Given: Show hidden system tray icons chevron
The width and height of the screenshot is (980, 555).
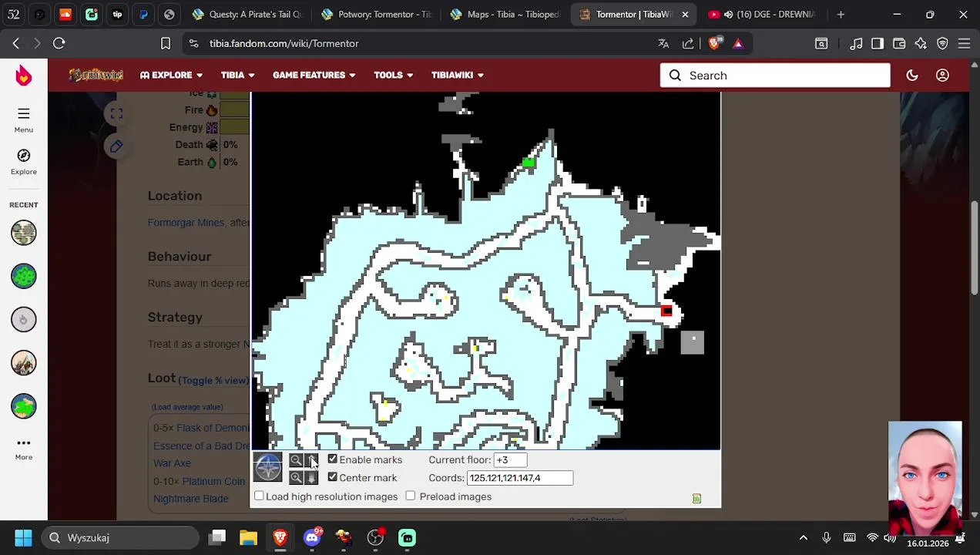Looking at the screenshot, I should tap(804, 538).
